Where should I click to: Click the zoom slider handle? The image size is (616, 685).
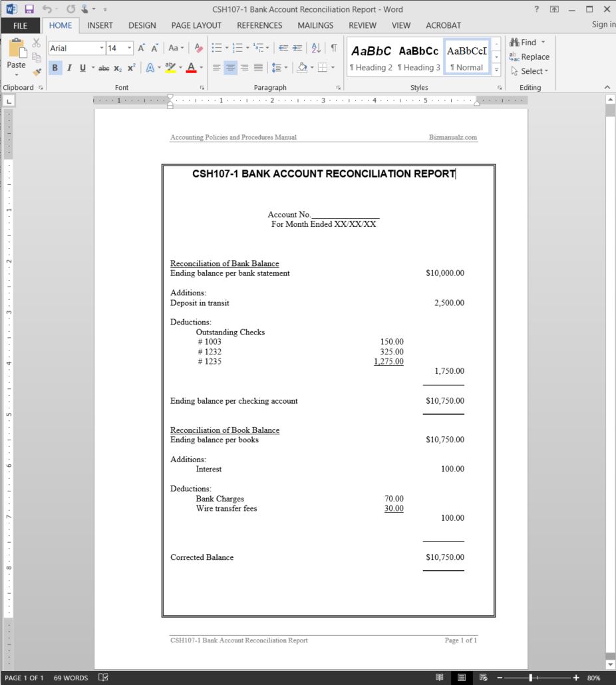[530, 678]
